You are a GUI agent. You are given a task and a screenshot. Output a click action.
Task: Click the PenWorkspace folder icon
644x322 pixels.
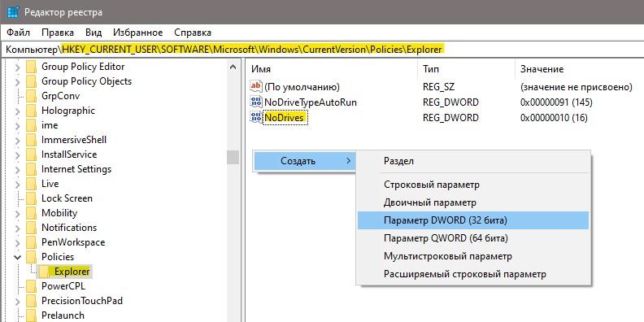(31, 242)
